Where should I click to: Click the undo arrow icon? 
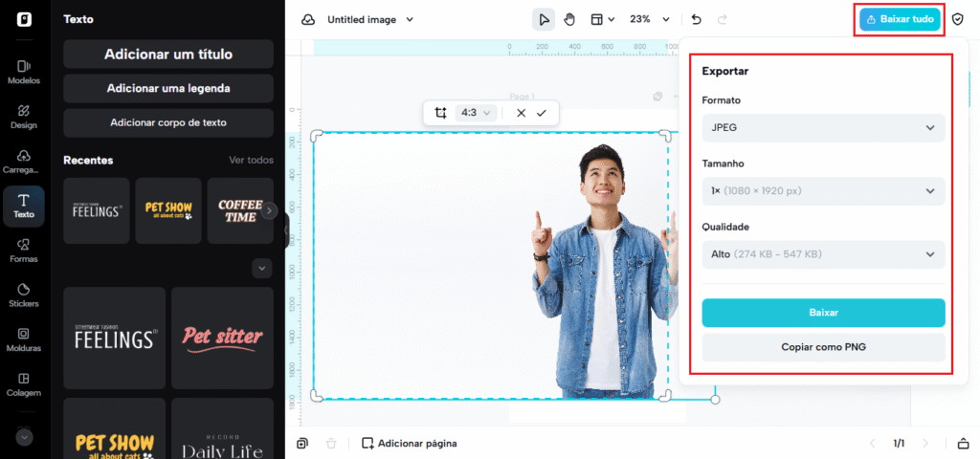tap(696, 19)
